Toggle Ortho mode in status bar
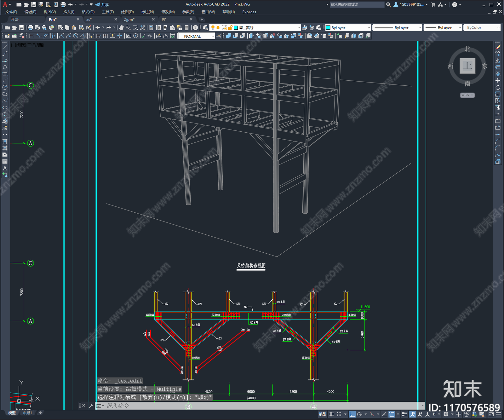504x420 pixels. 352,414
